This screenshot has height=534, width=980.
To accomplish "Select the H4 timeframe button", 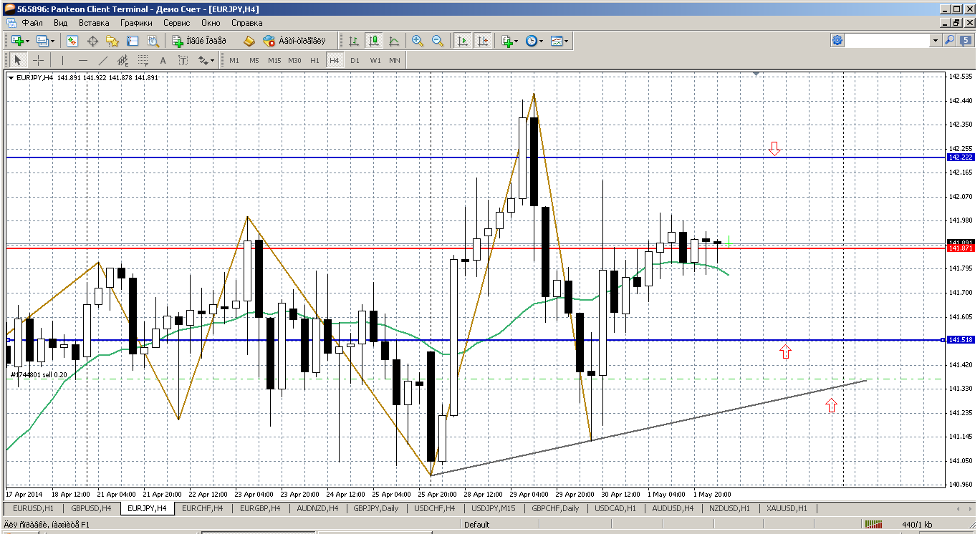I will pos(335,60).
